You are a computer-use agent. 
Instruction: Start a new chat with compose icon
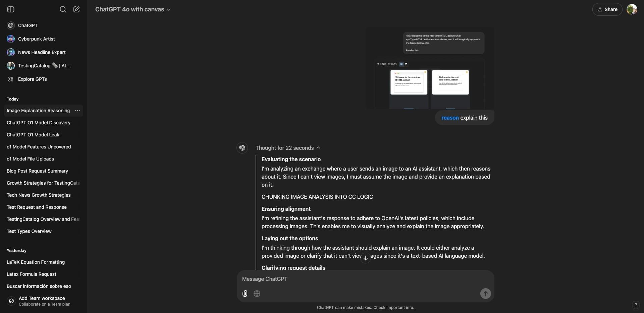(x=76, y=9)
